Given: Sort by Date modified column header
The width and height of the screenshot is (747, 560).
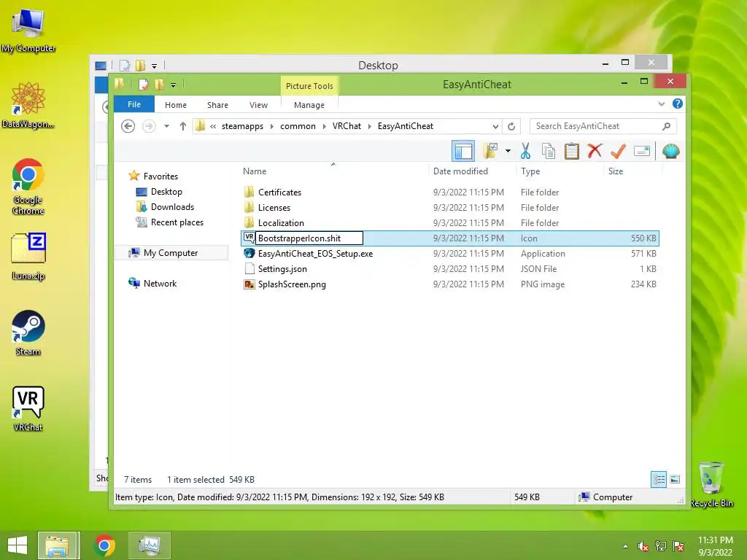Looking at the screenshot, I should 460,171.
